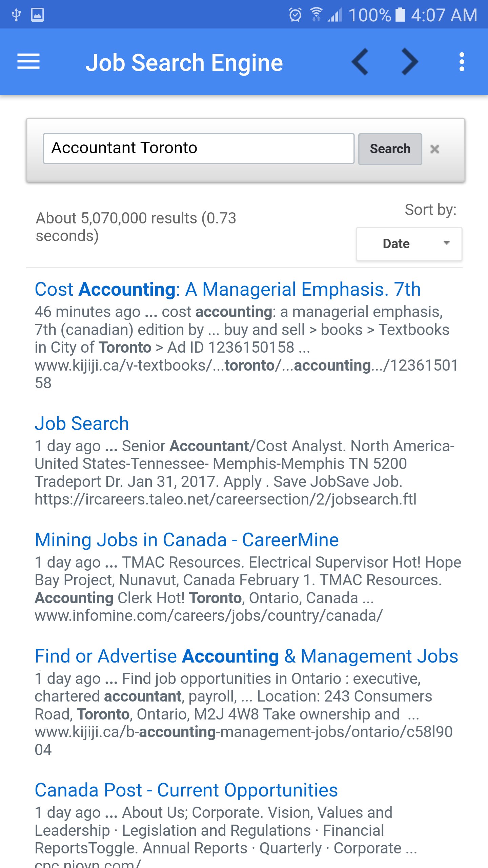Focus the Accountant Toronto search field
The image size is (488, 868).
pyautogui.click(x=199, y=149)
